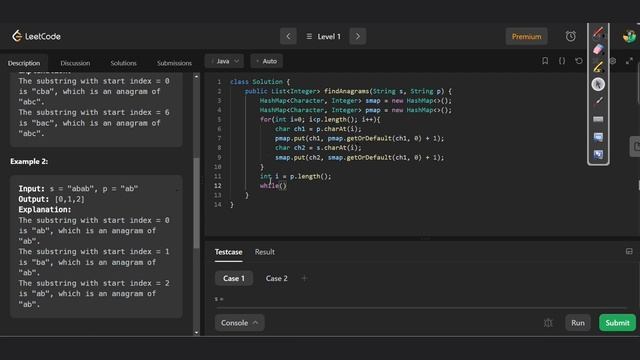Select the red pen annotation tool
The height and width of the screenshot is (360, 640).
598,32
